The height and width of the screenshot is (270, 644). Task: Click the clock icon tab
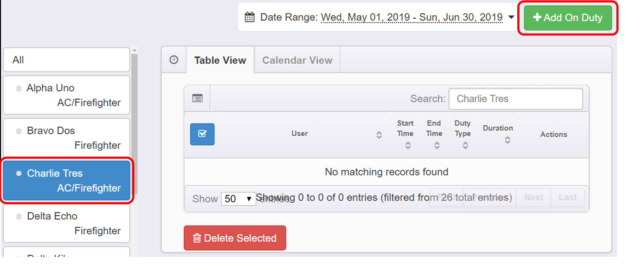pos(174,60)
